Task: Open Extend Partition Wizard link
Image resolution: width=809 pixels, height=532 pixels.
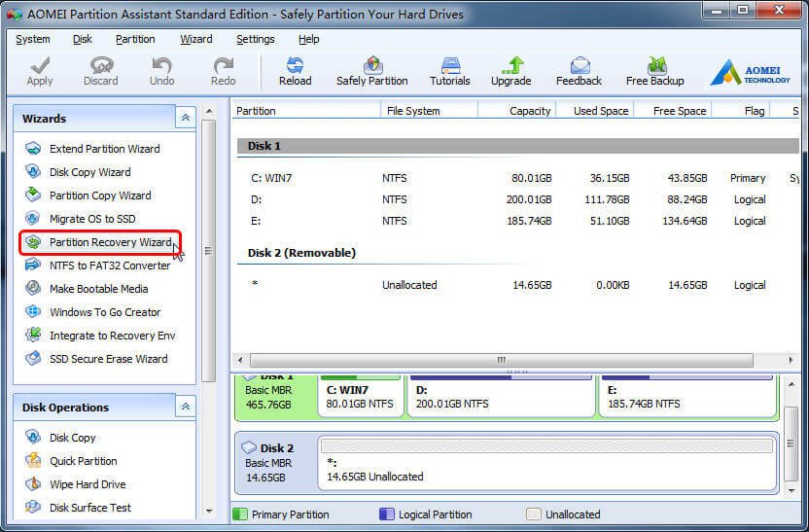Action: [x=105, y=149]
